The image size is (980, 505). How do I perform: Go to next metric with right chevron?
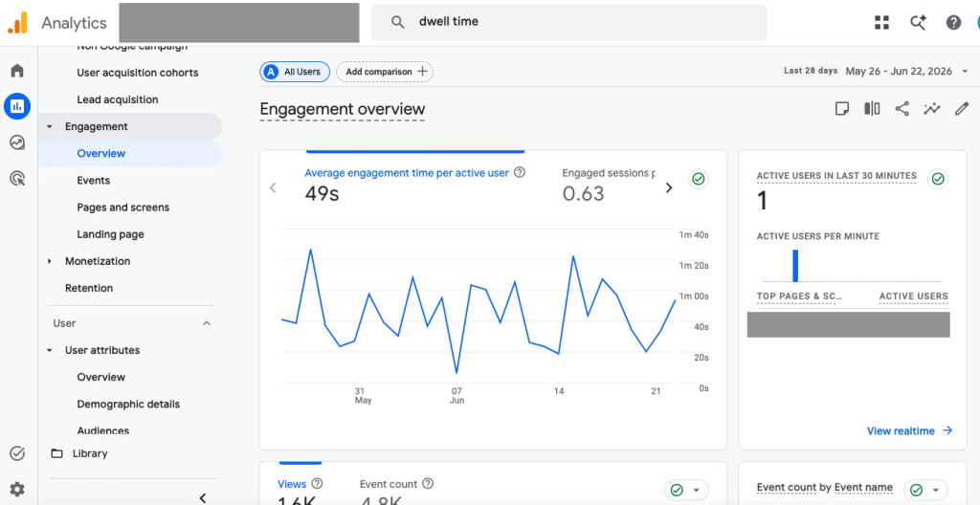pos(669,187)
